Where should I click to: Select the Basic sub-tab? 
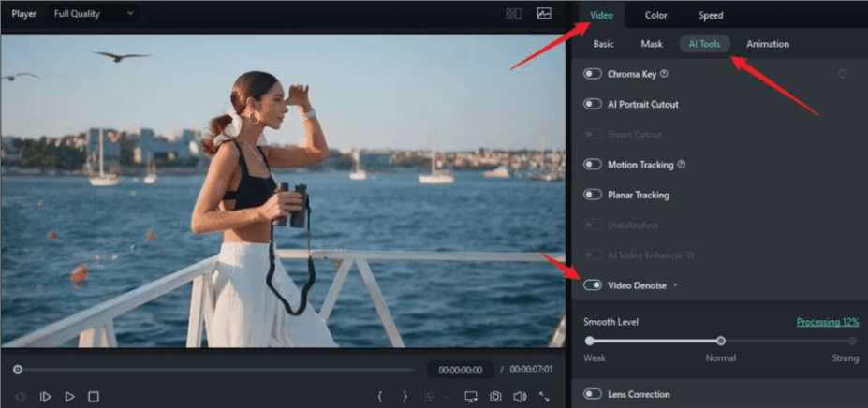click(603, 44)
